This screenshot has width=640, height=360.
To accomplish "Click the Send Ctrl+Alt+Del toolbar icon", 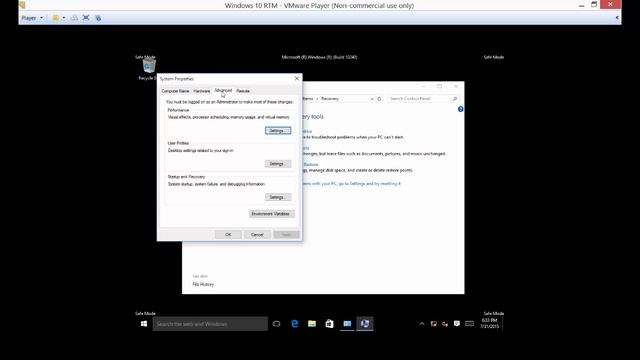I will (74, 18).
